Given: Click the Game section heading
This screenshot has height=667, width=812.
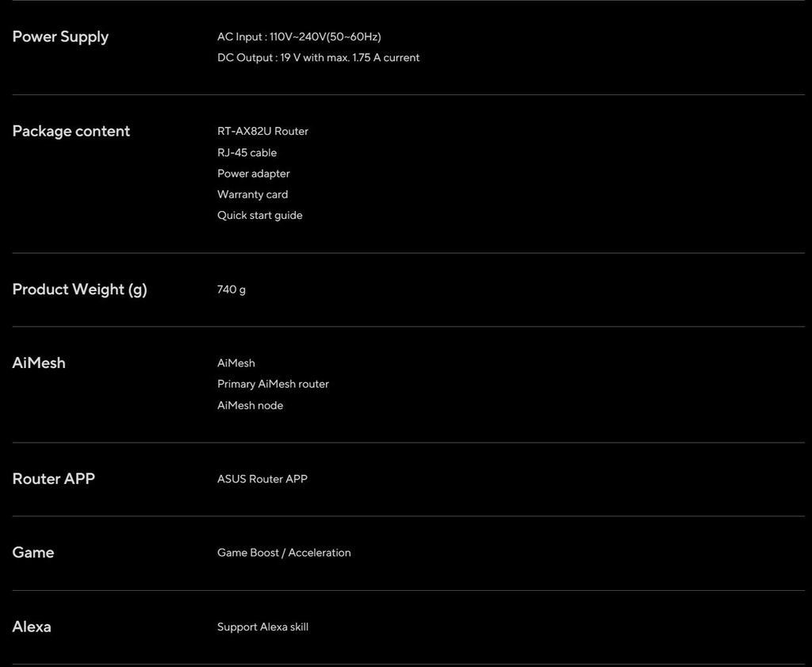Looking at the screenshot, I should click(x=33, y=553).
